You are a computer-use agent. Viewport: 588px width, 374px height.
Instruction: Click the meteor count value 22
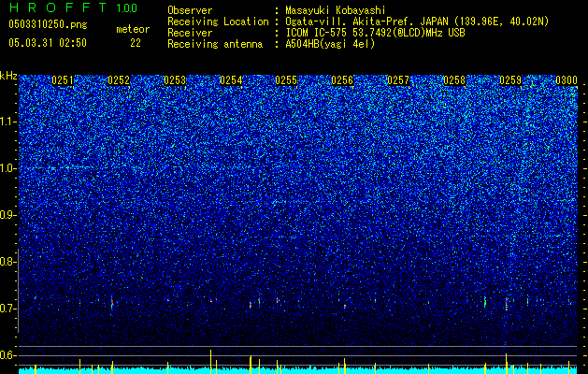tap(136, 43)
